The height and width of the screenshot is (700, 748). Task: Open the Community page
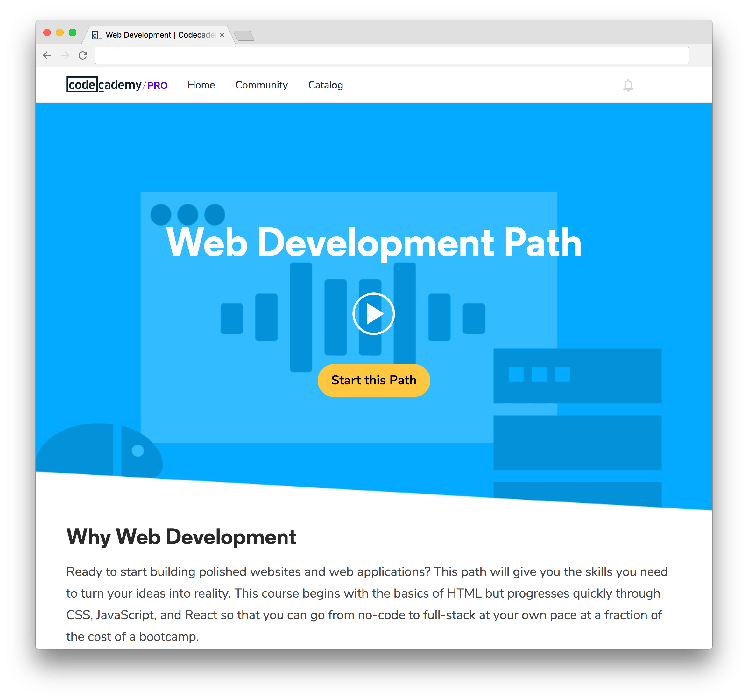262,85
